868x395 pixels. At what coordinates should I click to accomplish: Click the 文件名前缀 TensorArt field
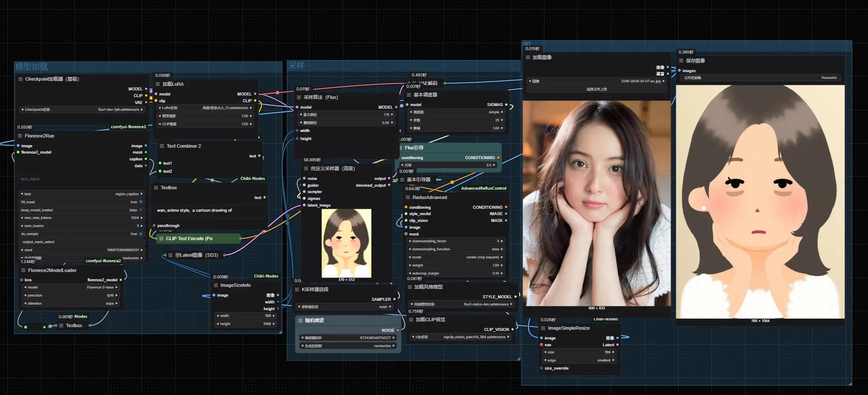[759, 78]
